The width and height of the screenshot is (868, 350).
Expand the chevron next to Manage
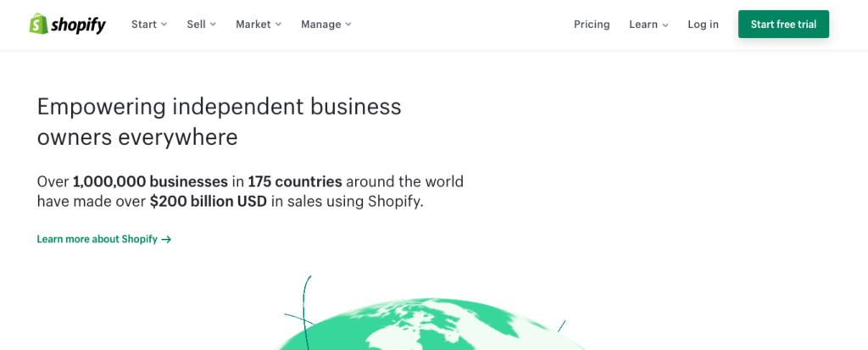tap(348, 25)
